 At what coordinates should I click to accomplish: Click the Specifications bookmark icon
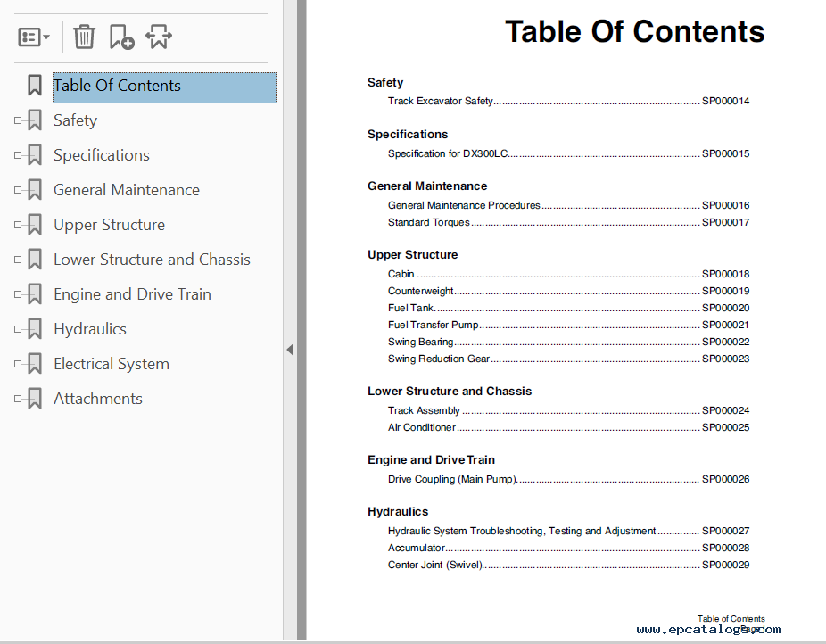(x=35, y=155)
